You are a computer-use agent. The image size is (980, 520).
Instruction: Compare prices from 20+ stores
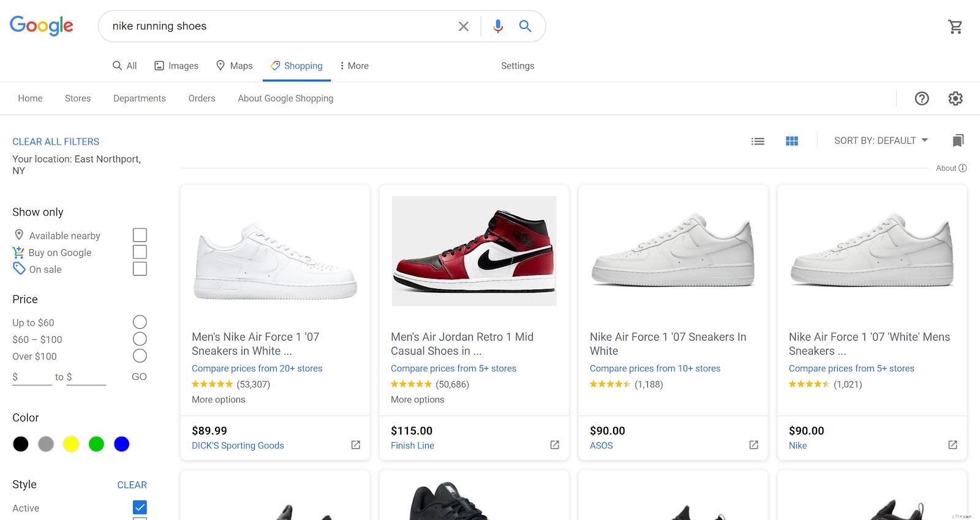coord(257,368)
